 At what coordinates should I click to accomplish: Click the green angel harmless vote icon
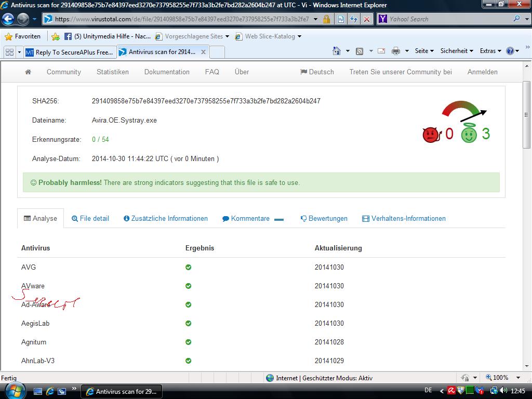[x=469, y=134]
